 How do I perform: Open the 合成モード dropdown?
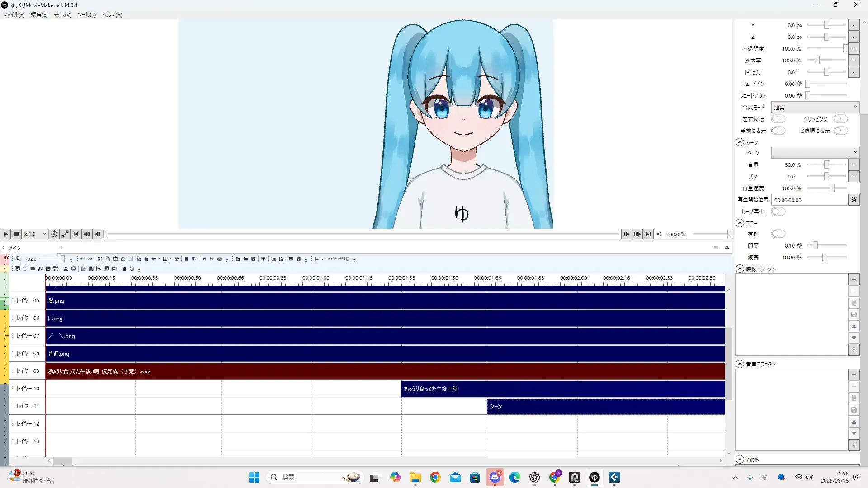[815, 107]
